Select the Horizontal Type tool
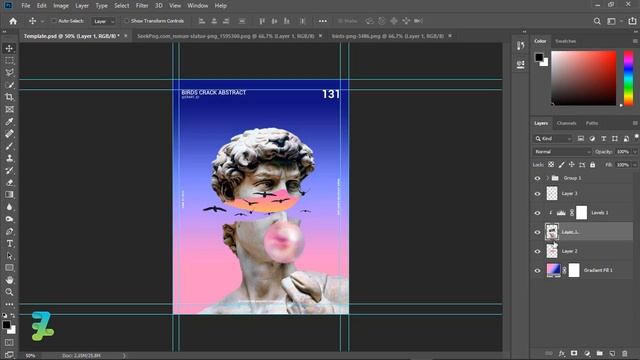Viewport: 640px width, 360px height. pos(9,244)
